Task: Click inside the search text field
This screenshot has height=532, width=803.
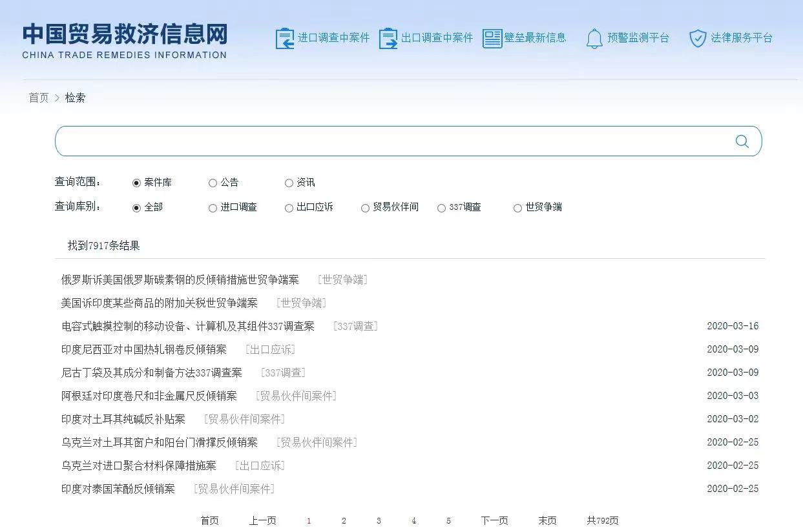Action: pyautogui.click(x=388, y=141)
